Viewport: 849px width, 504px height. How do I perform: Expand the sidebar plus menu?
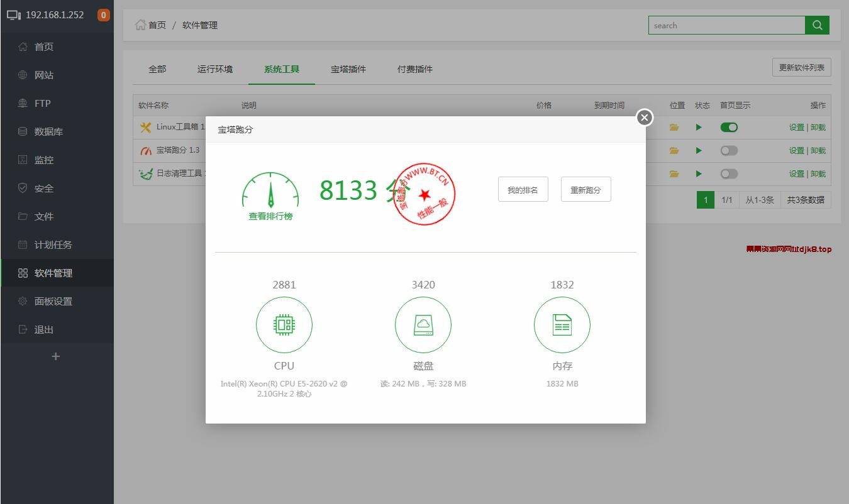coord(55,356)
